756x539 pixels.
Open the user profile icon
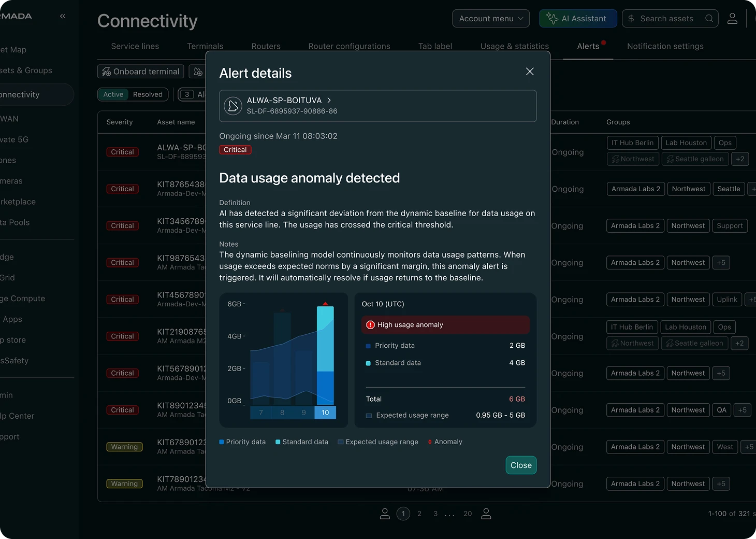[x=732, y=19]
